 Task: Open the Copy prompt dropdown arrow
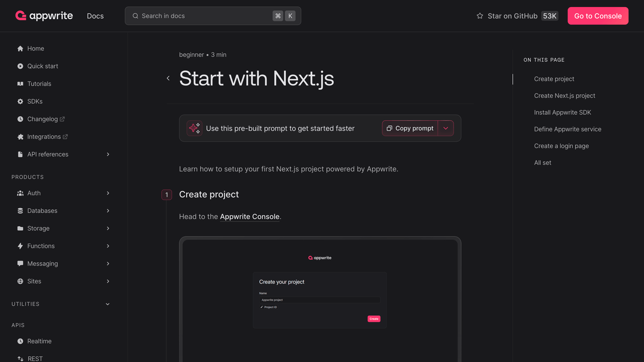445,128
